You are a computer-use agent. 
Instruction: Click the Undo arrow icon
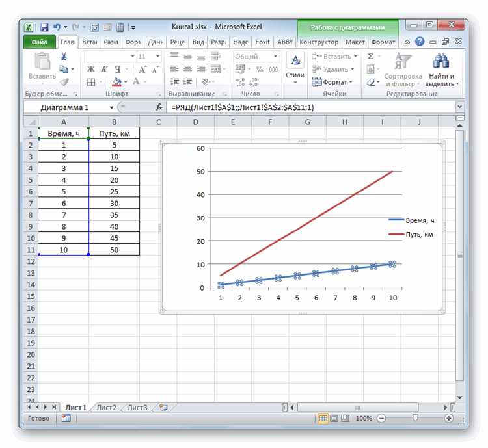[x=57, y=27]
